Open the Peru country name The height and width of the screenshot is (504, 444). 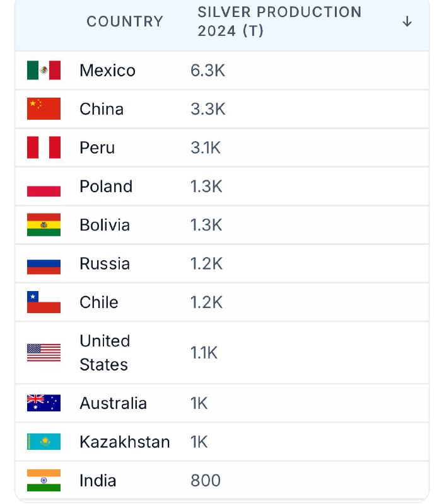pos(97,148)
